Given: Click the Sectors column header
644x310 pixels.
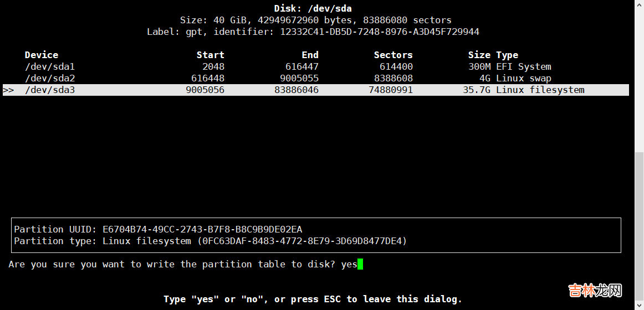Looking at the screenshot, I should (393, 55).
